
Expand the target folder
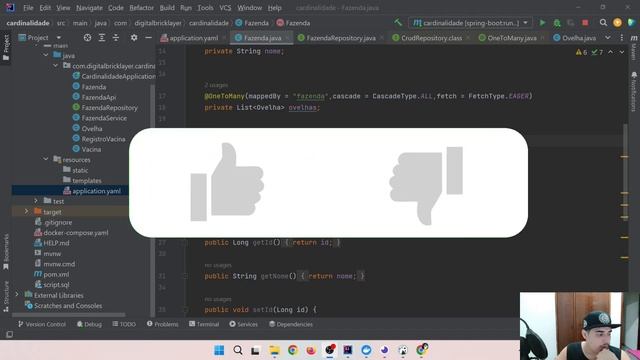(26, 212)
